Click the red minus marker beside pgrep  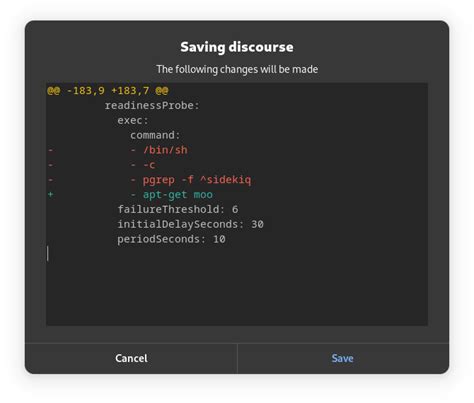point(50,180)
